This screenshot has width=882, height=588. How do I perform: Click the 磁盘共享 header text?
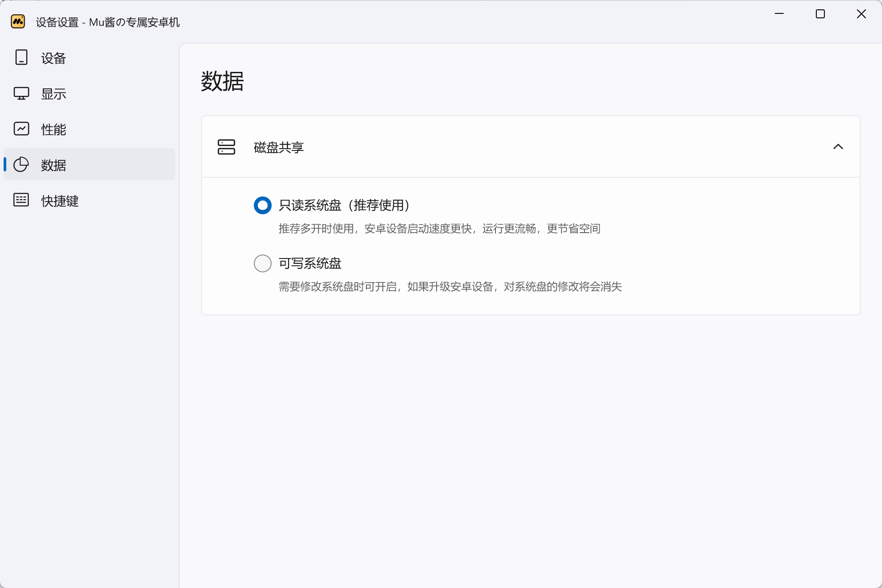click(x=278, y=147)
